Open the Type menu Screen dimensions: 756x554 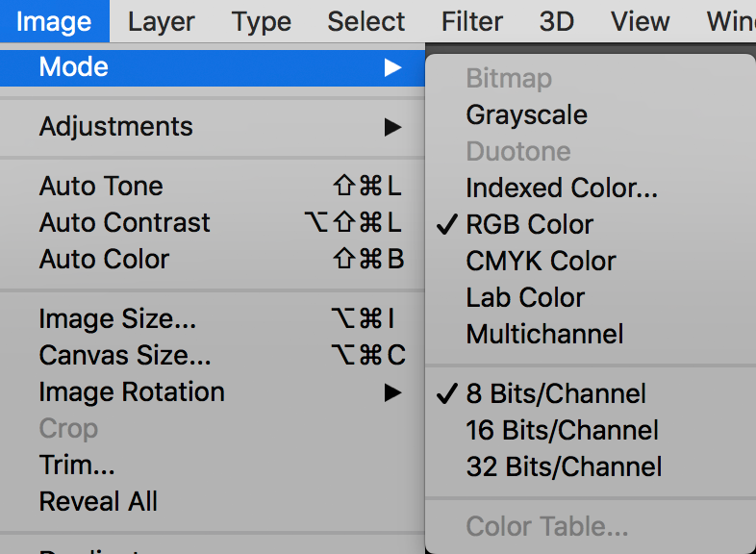262,21
